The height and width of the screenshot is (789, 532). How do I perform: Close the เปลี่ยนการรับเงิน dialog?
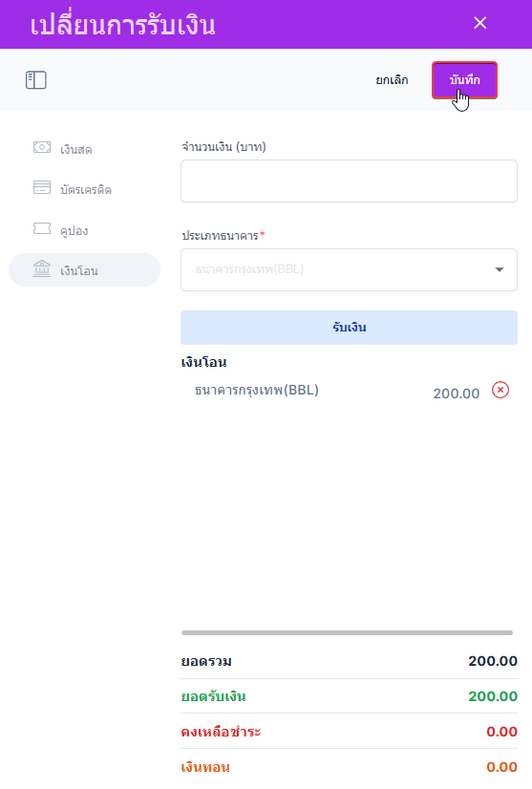click(x=480, y=23)
